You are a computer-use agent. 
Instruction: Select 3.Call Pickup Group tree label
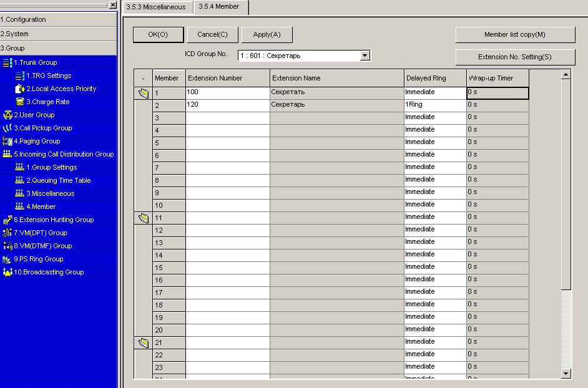coord(42,129)
